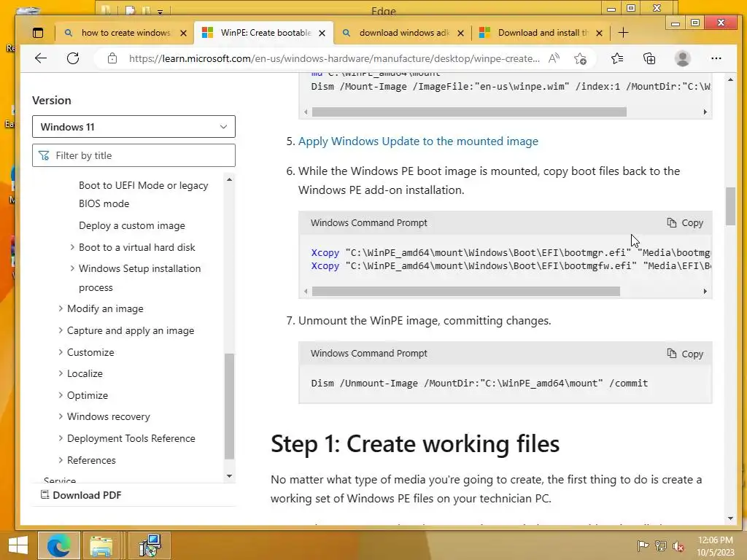
Task: Open 'Deploy a custom image' article
Action: coord(132,225)
